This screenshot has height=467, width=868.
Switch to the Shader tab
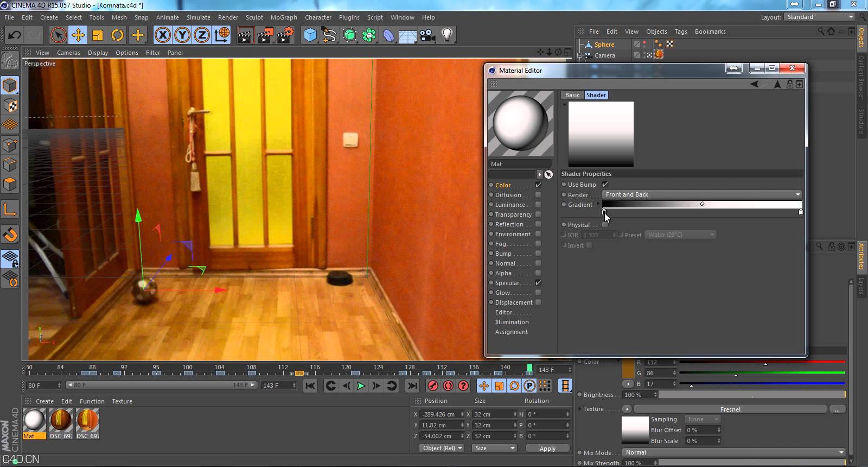tap(596, 95)
